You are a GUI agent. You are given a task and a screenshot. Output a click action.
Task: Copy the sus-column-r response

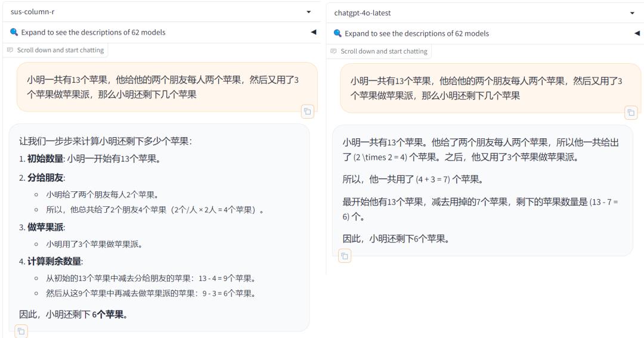(x=21, y=331)
